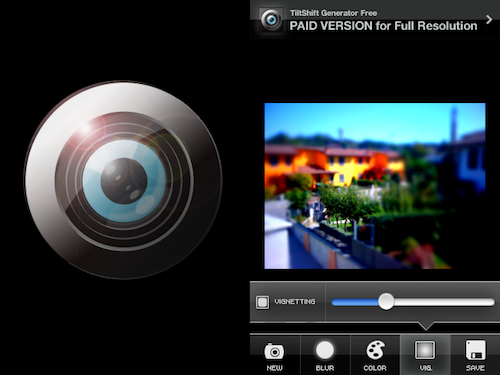
Task: Click the small lens icon in the ad banner
Action: [x=271, y=20]
